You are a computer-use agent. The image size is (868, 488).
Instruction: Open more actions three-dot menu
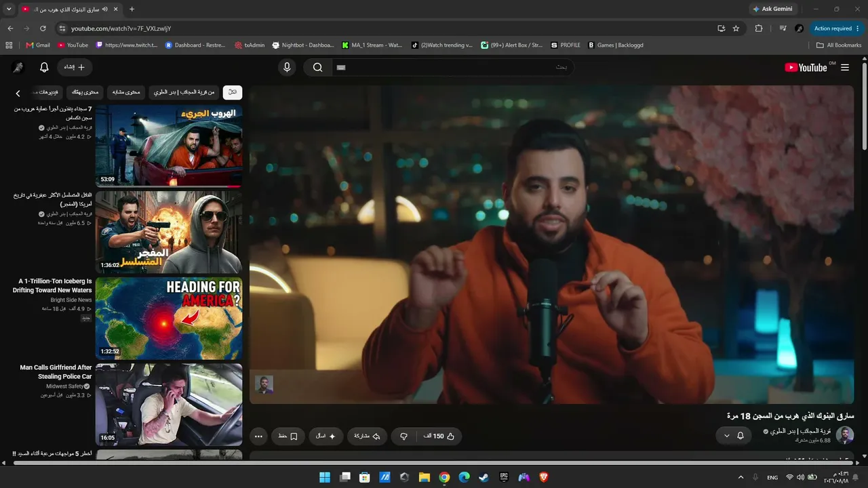(258, 436)
